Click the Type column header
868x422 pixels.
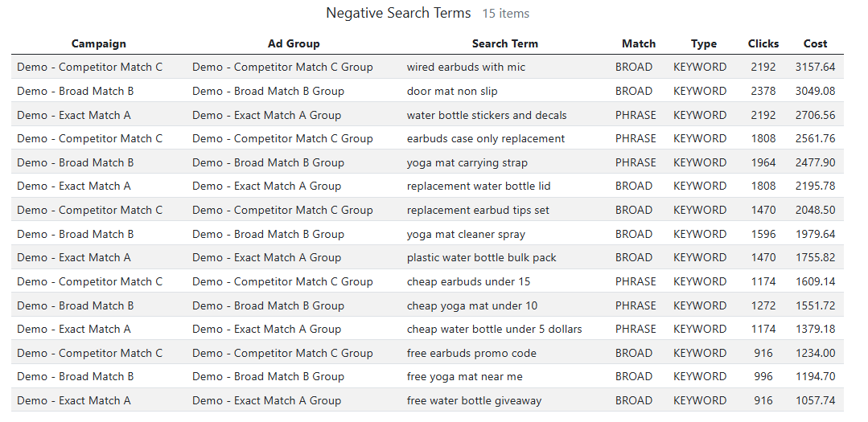[703, 43]
